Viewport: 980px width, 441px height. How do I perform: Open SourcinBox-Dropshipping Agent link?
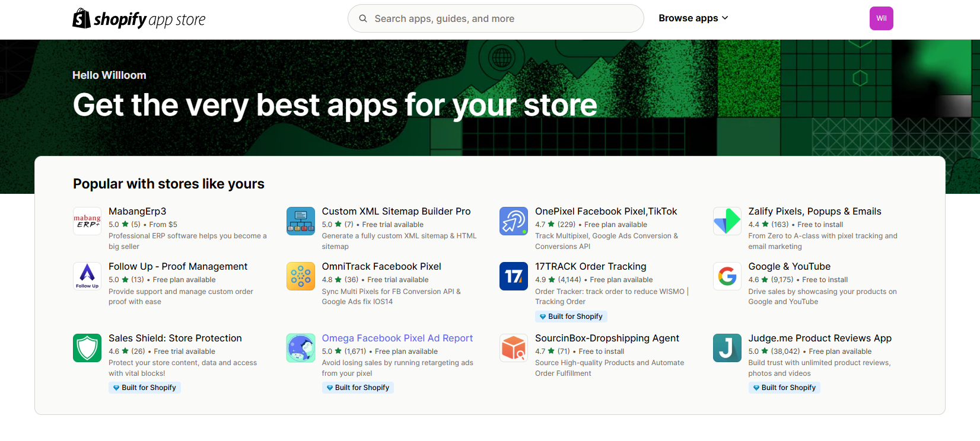[x=607, y=338]
